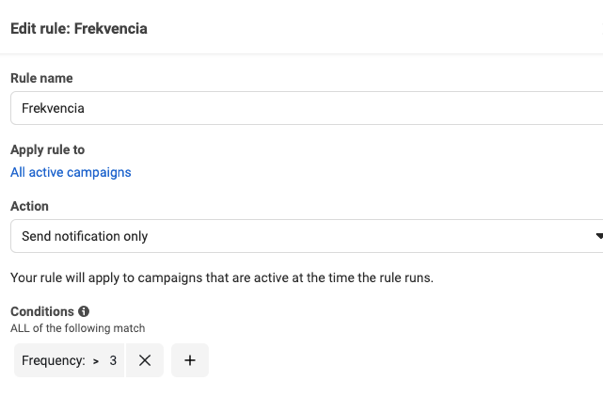
Task: Show info tooltip next to Conditions
Action: (x=84, y=311)
